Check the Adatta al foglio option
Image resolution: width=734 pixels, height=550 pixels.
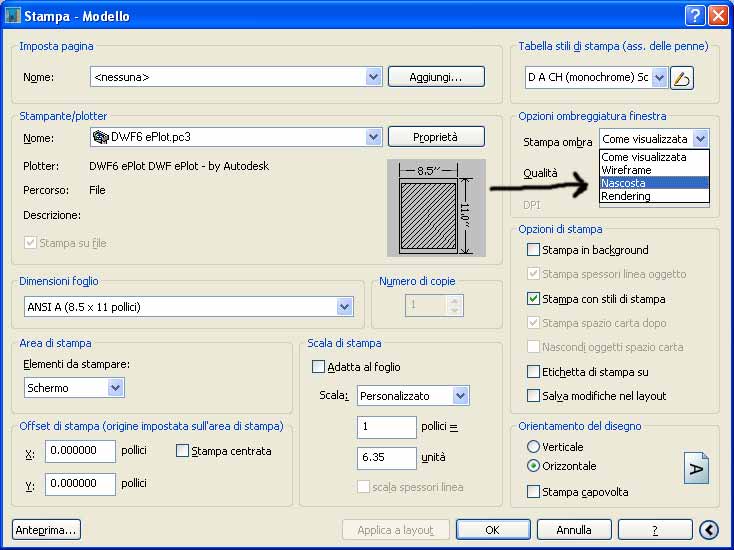pos(319,367)
